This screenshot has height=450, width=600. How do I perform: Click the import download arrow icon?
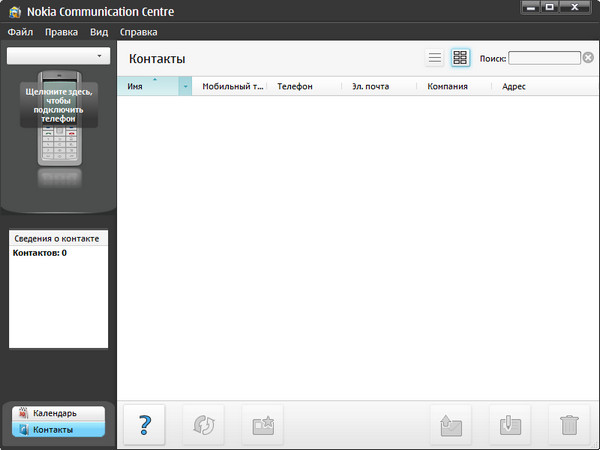coord(510,424)
